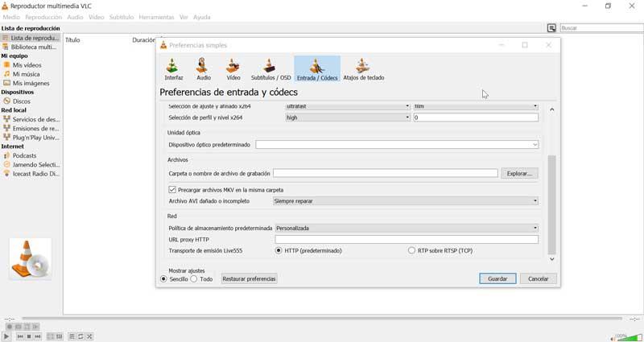Open the x264 tuning dropdown showing film
Screen dimensions: 644x342
pos(476,106)
